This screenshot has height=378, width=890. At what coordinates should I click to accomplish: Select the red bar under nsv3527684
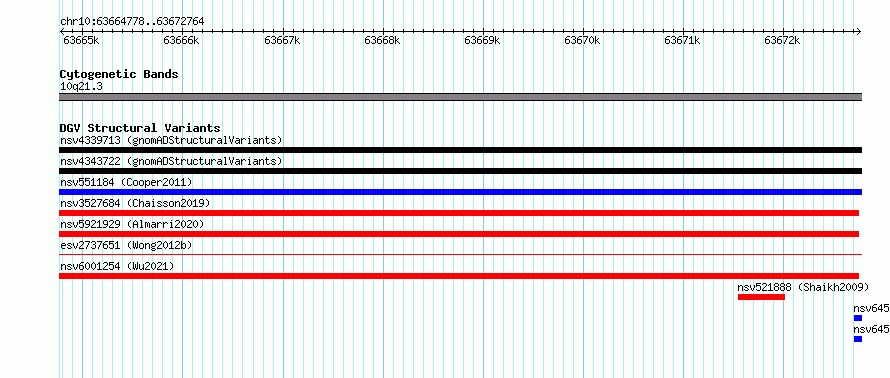coord(459,213)
